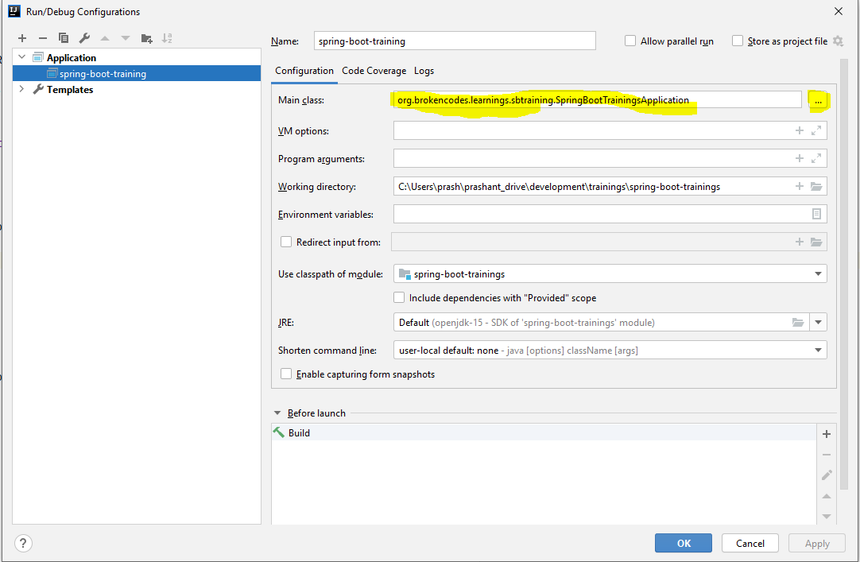860x562 pixels.
Task: Toggle the Store as project file checkbox
Action: click(737, 41)
